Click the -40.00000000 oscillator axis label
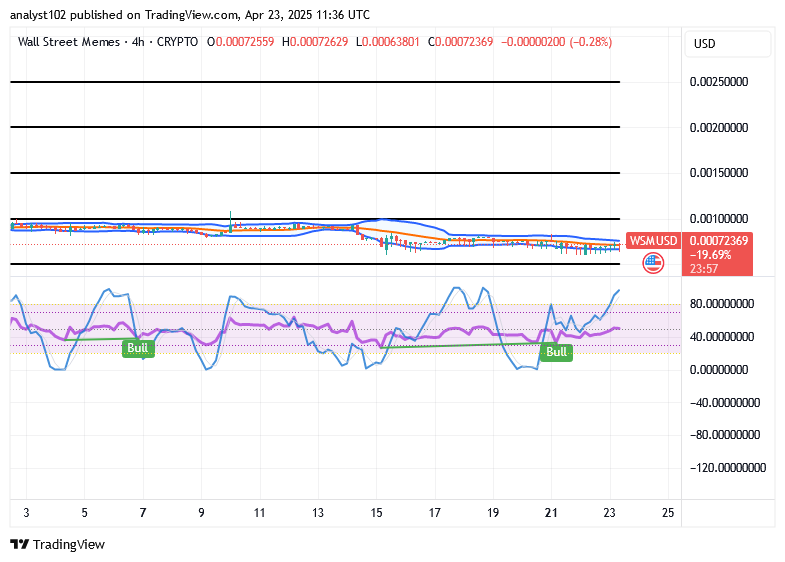The width and height of the screenshot is (785, 562). tap(724, 403)
